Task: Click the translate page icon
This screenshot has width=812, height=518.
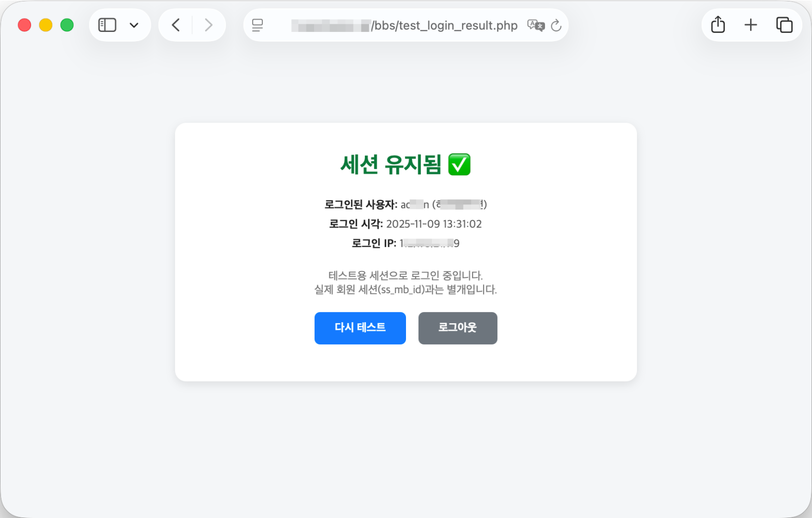Action: tap(536, 25)
